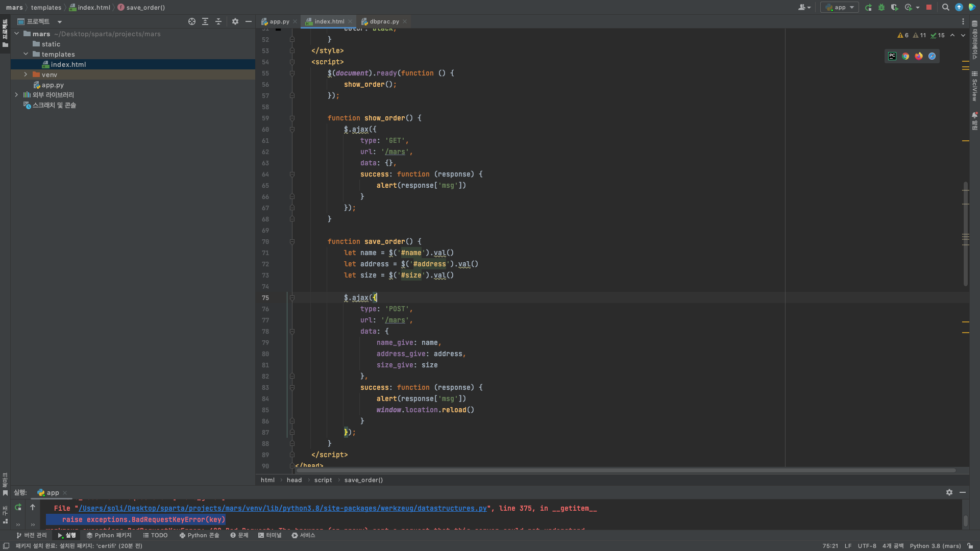Viewport: 980px width, 551px height.
Task: Click the blue update arrow icon
Action: (x=959, y=8)
